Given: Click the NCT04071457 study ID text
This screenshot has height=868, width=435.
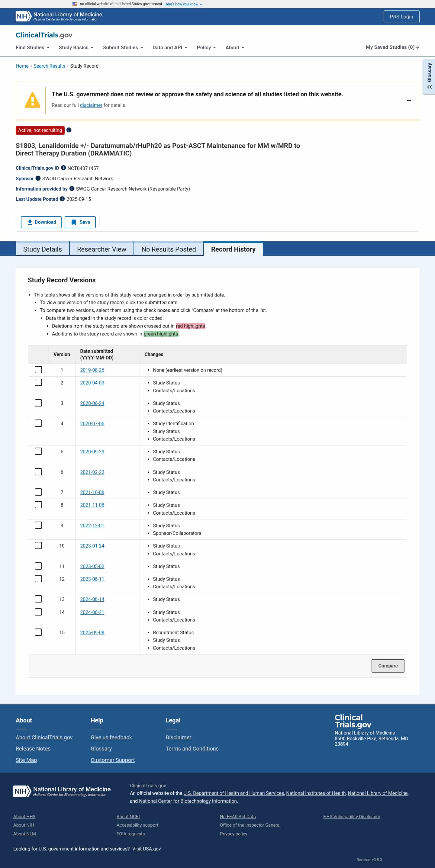Looking at the screenshot, I should pyautogui.click(x=83, y=168).
